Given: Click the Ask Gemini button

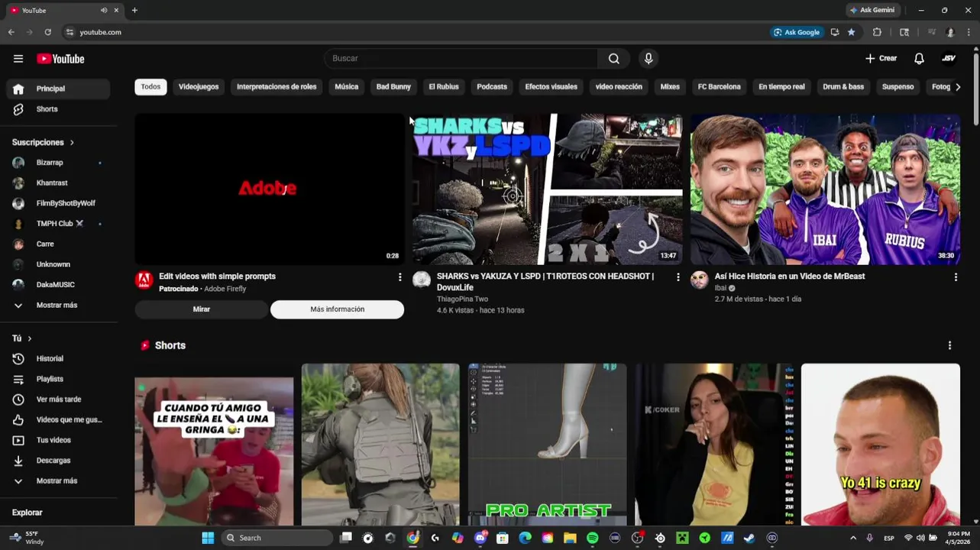Looking at the screenshot, I should [872, 10].
